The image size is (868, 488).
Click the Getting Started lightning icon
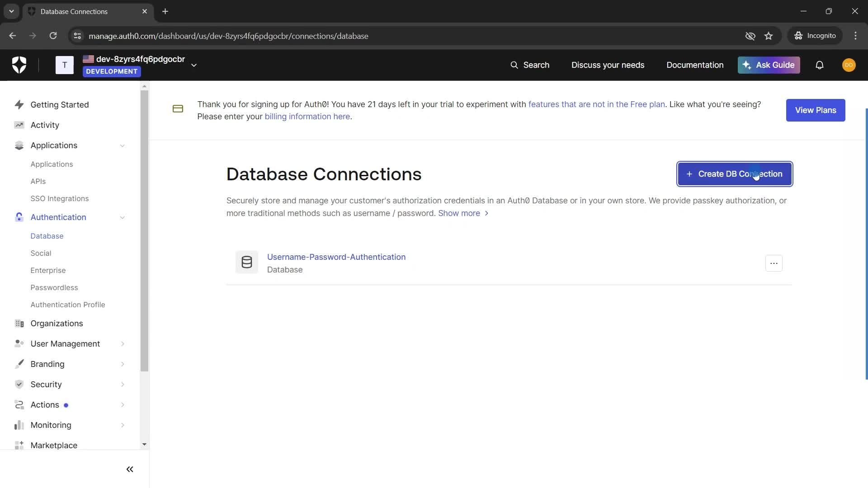(x=19, y=105)
